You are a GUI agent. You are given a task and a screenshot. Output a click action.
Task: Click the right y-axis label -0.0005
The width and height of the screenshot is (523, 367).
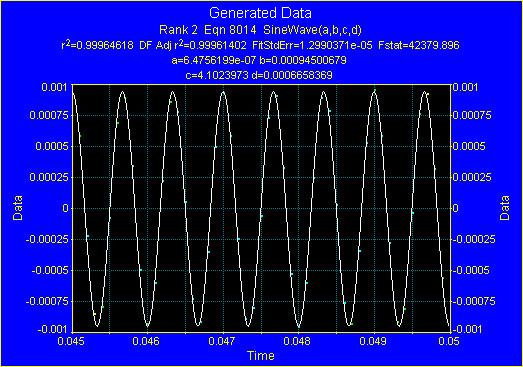[471, 270]
